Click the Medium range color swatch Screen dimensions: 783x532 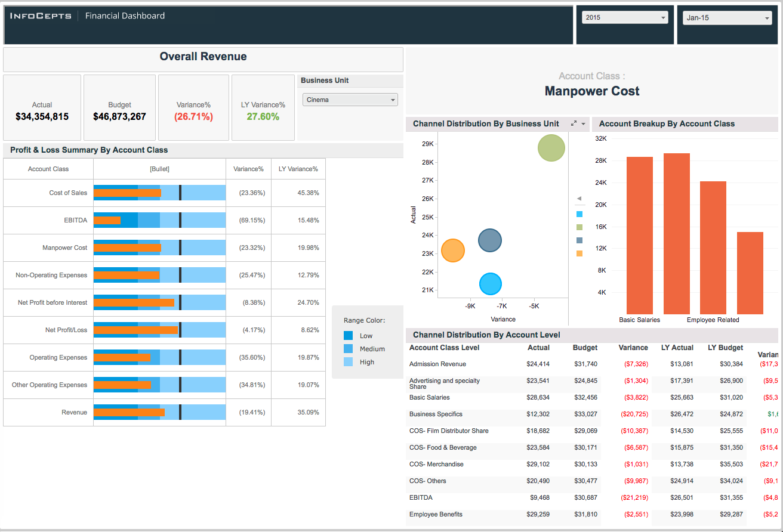pyautogui.click(x=349, y=349)
